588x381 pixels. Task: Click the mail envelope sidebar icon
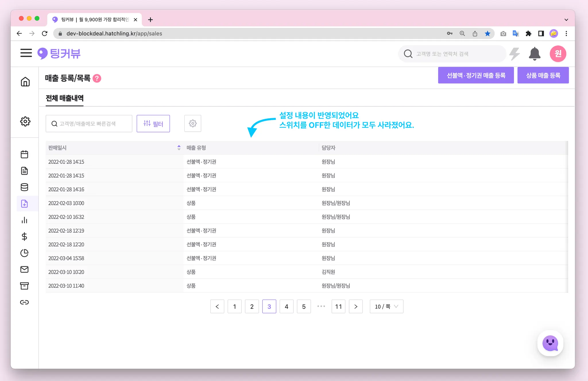point(25,269)
